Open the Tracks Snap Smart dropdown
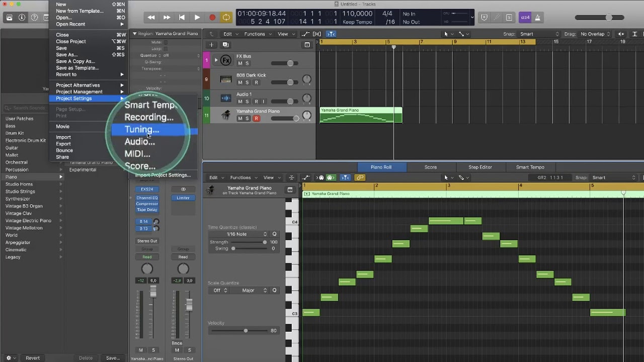This screenshot has width=644, height=362. coord(539,34)
